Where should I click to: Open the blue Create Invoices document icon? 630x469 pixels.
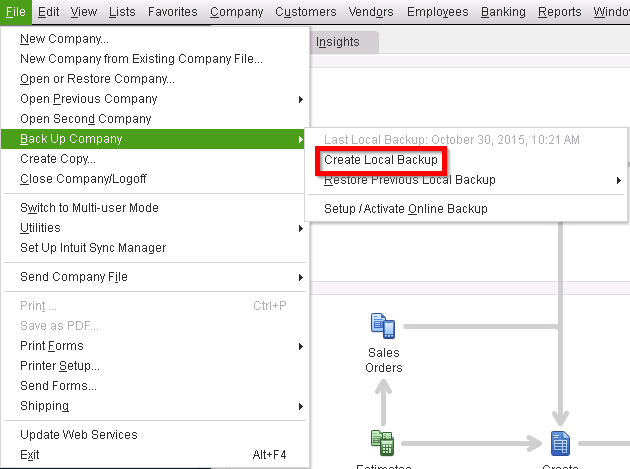[x=560, y=443]
